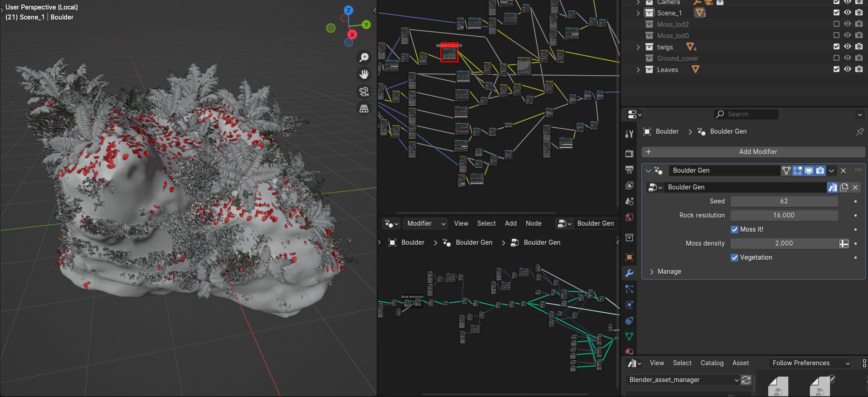Click the Moss density value slider
This screenshot has height=397, width=868.
point(784,243)
